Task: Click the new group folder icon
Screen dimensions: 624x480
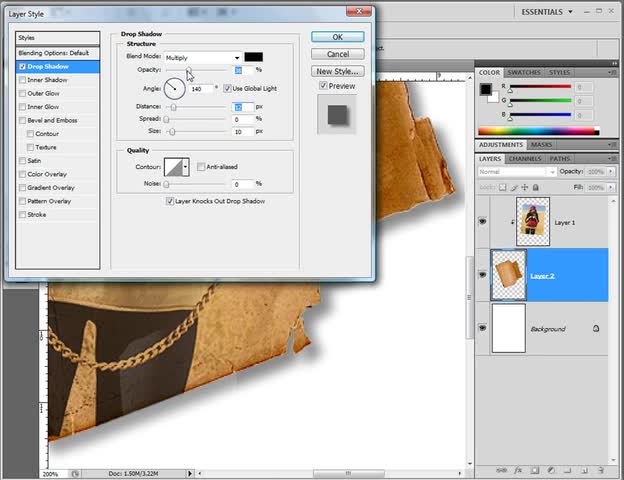Action: [568, 470]
